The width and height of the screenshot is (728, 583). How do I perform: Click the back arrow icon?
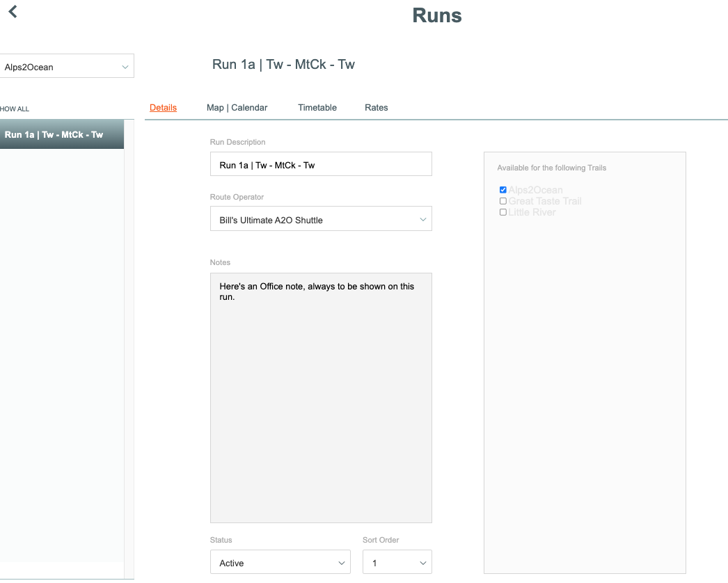(x=13, y=12)
